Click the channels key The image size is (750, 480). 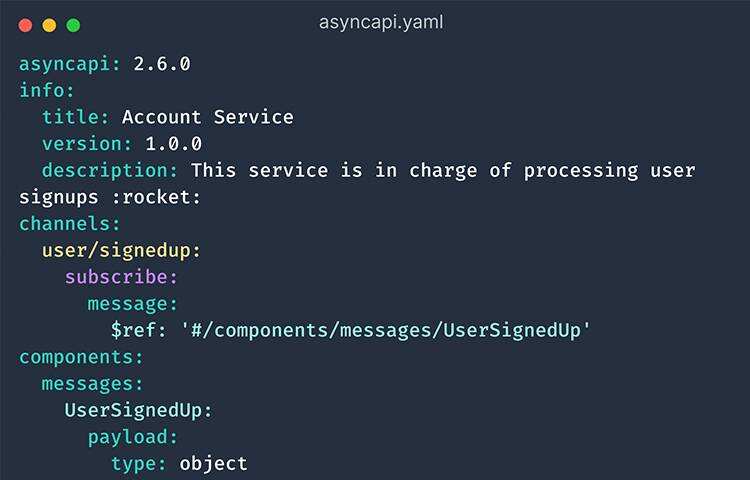coord(67,223)
